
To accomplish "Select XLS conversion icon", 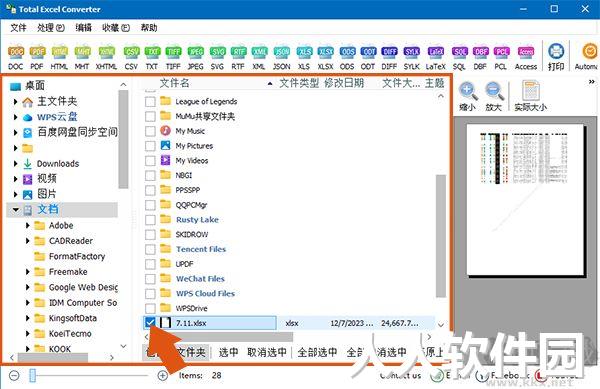I will tap(304, 57).
